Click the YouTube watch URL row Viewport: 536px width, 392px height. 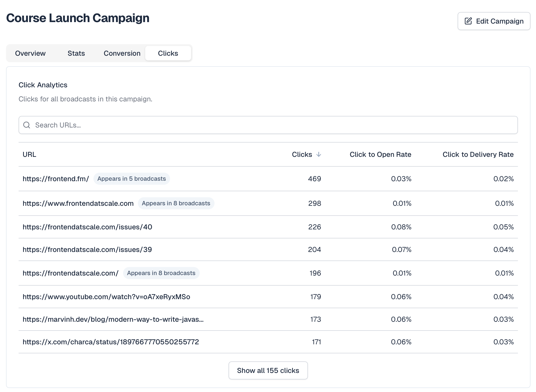point(106,297)
